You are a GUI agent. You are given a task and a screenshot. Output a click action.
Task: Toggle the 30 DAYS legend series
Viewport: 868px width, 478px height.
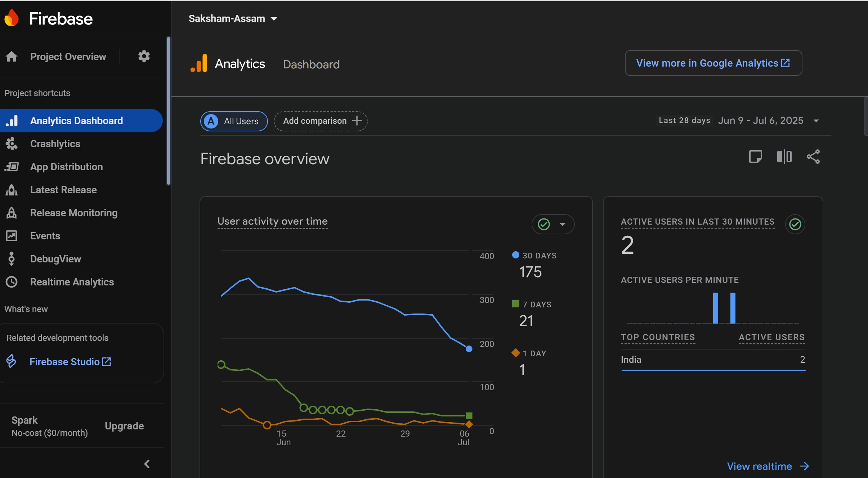point(534,256)
